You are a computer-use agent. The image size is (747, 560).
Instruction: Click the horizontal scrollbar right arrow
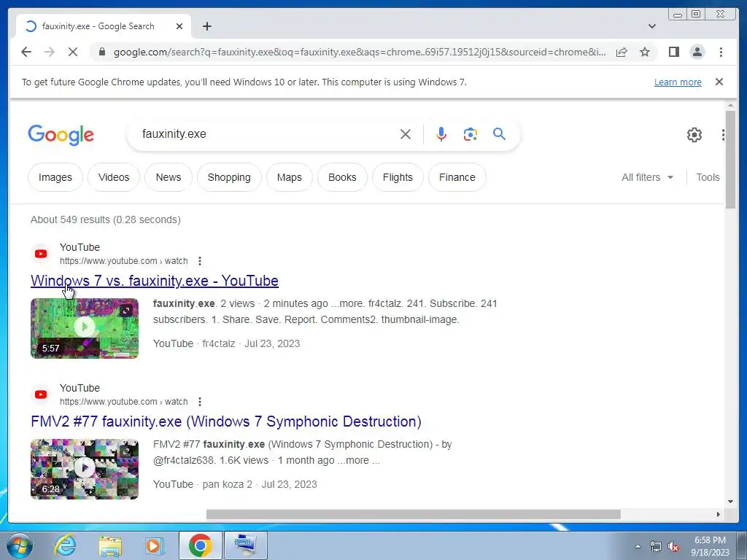[x=719, y=514]
